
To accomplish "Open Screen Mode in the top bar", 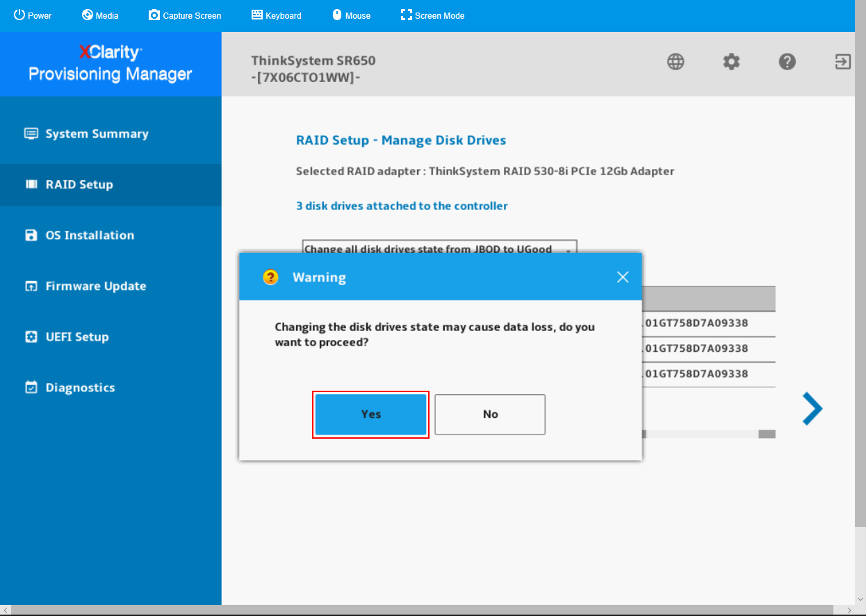I will [432, 15].
